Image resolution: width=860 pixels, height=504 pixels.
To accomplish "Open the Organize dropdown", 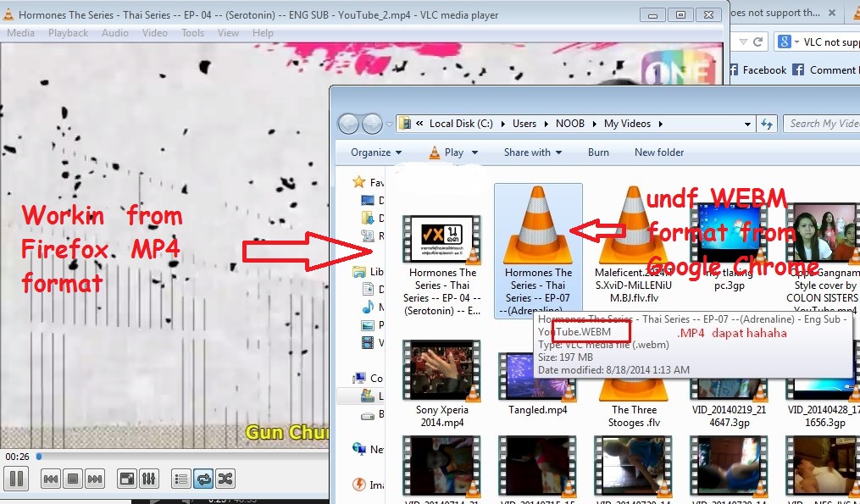I will 376,152.
